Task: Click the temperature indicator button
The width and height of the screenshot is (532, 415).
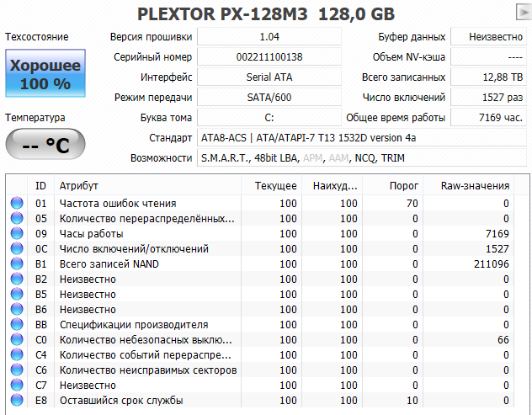Action: click(x=45, y=145)
